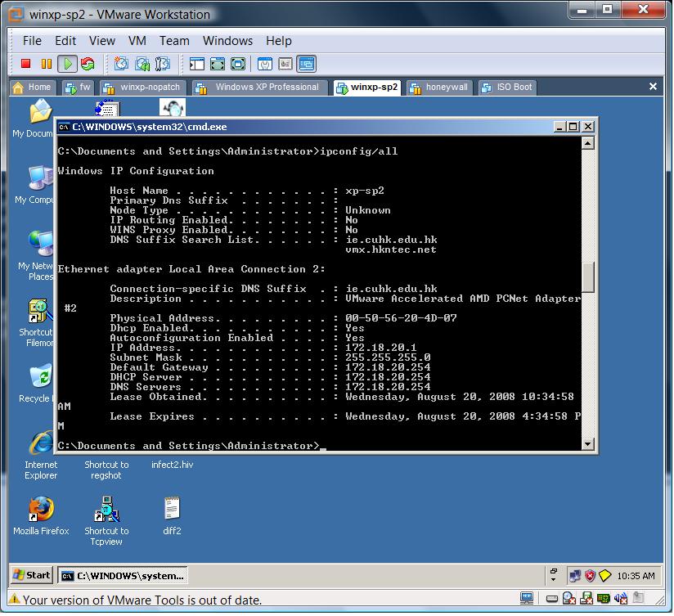Switch to the honeywall tab
Screen dimensions: 674x616
pos(440,88)
